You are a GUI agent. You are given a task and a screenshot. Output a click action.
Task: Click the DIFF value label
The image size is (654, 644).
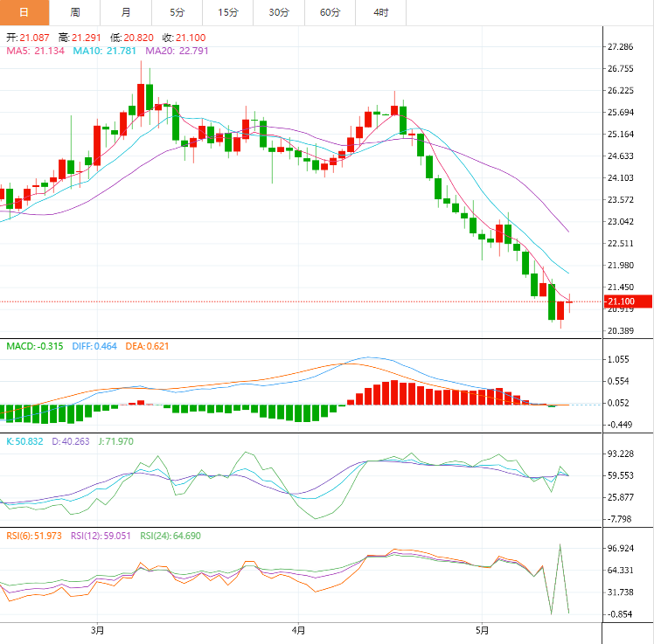click(x=94, y=346)
